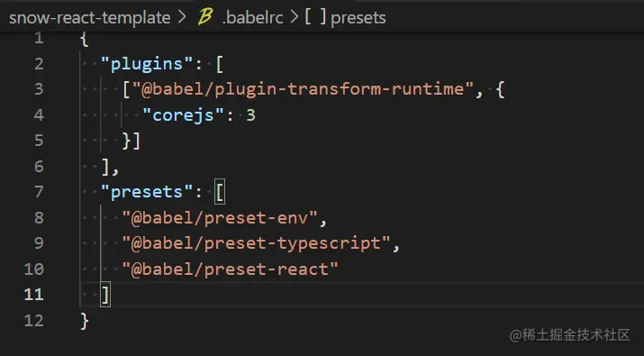Click line number 11 in gutter
The height and width of the screenshot is (356, 644).
click(x=33, y=295)
